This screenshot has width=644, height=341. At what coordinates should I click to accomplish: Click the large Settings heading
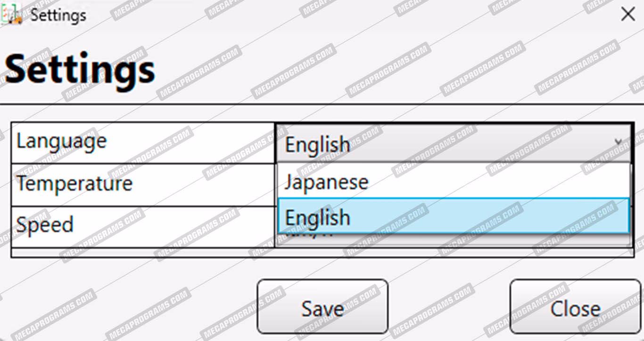80,70
